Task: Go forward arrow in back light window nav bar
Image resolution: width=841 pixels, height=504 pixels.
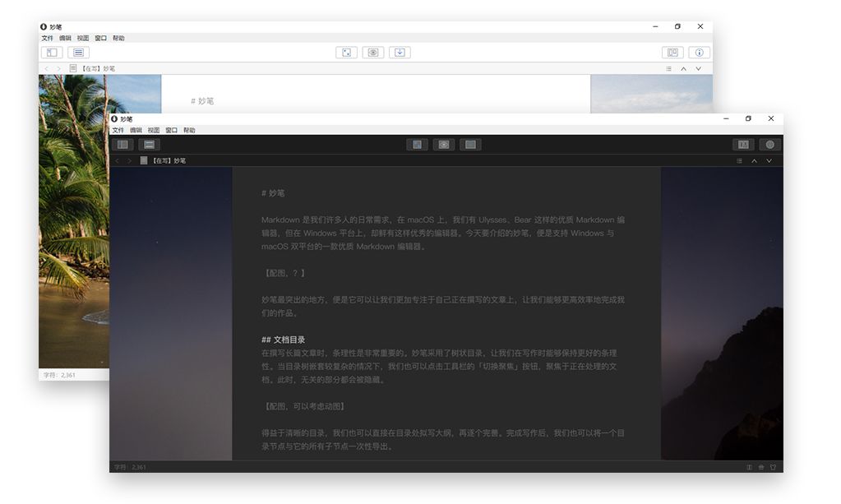Action: click(x=58, y=68)
